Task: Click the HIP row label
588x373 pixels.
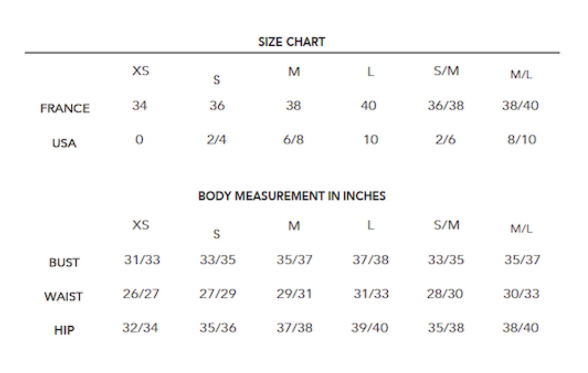Action: [64, 330]
